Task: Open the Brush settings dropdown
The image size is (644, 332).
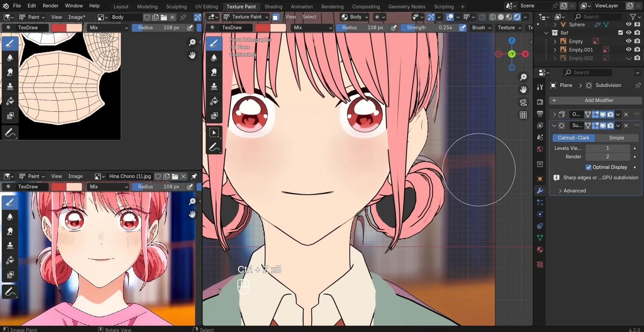Action: coord(481,28)
